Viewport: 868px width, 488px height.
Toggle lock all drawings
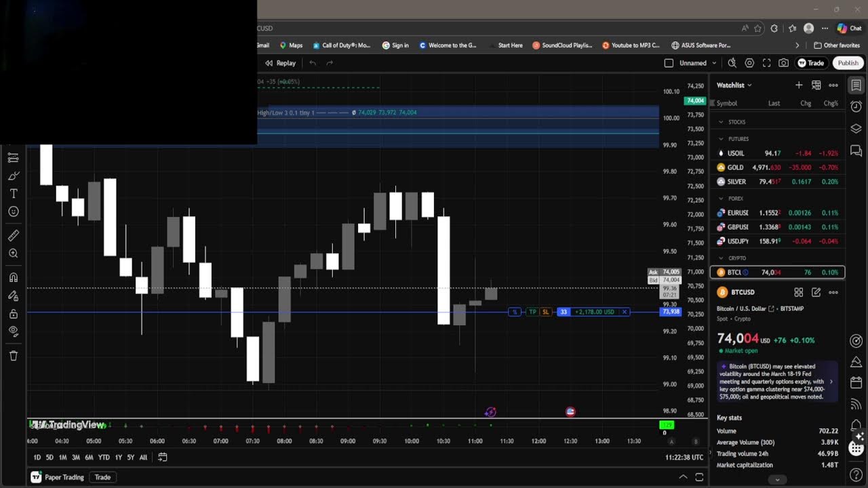pyautogui.click(x=13, y=314)
